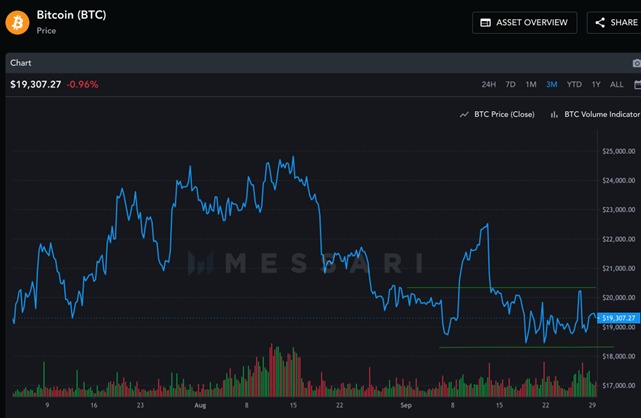Click the Aug label on date axis

[x=200, y=405]
